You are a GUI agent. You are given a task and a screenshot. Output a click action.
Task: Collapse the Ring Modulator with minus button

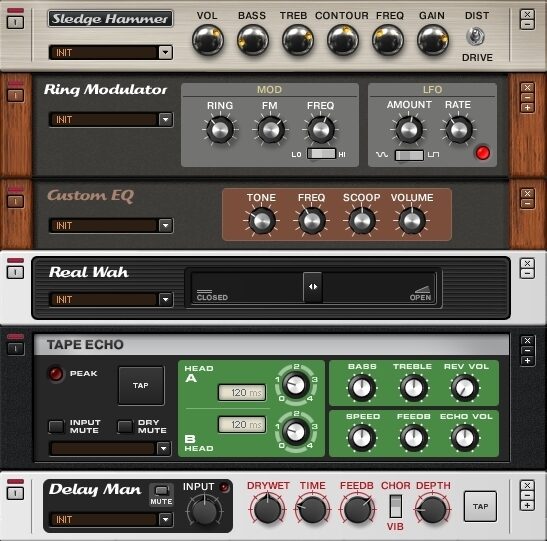[x=527, y=98]
